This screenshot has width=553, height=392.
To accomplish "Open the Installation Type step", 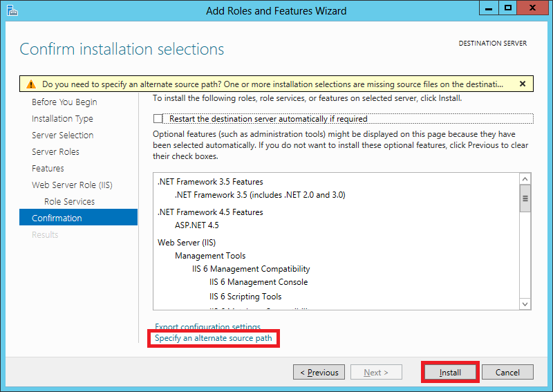I will click(62, 118).
